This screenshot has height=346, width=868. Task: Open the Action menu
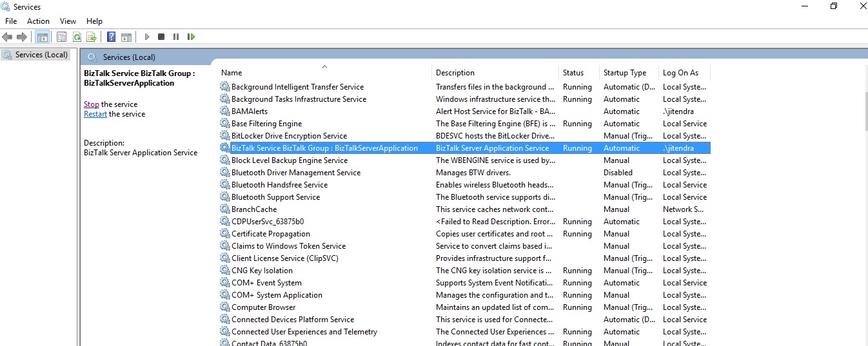point(38,21)
